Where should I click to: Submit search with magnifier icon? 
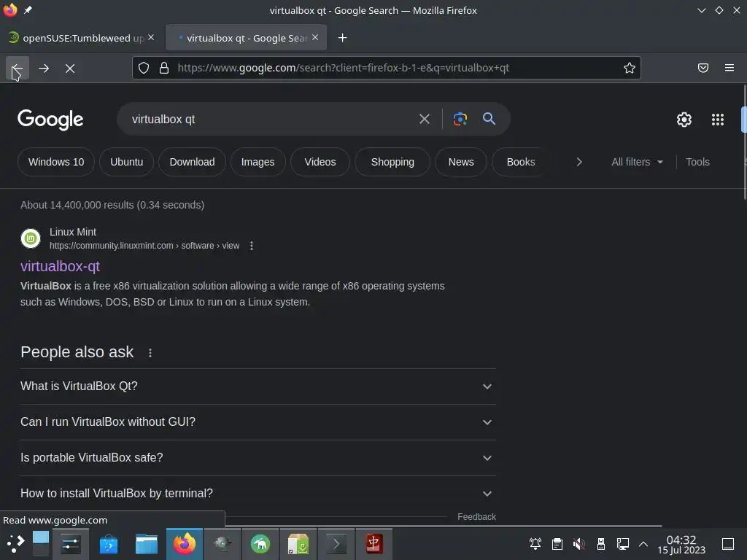pyautogui.click(x=489, y=119)
